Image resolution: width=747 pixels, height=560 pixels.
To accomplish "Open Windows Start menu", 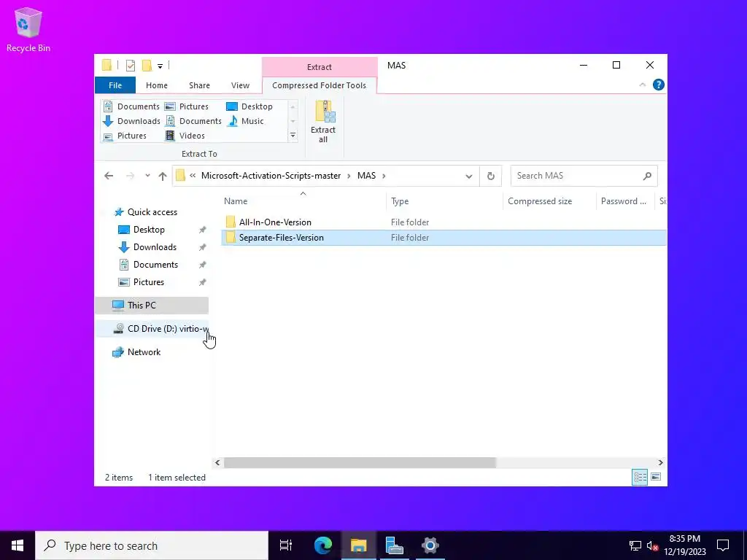I will point(18,545).
